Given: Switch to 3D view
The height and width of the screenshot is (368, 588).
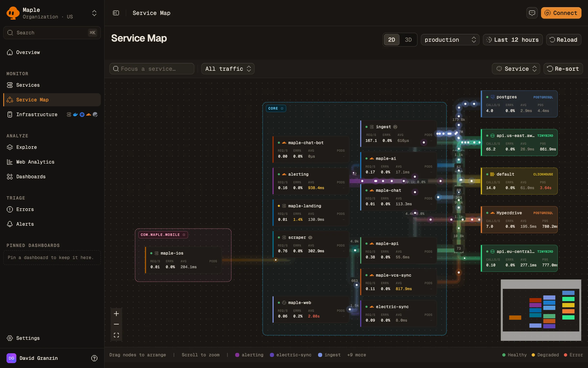Looking at the screenshot, I should [408, 40].
